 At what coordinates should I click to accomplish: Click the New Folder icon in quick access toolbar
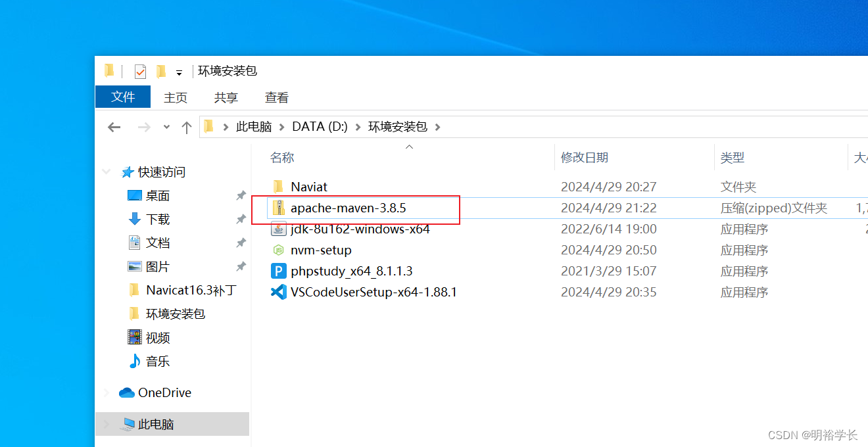point(160,71)
